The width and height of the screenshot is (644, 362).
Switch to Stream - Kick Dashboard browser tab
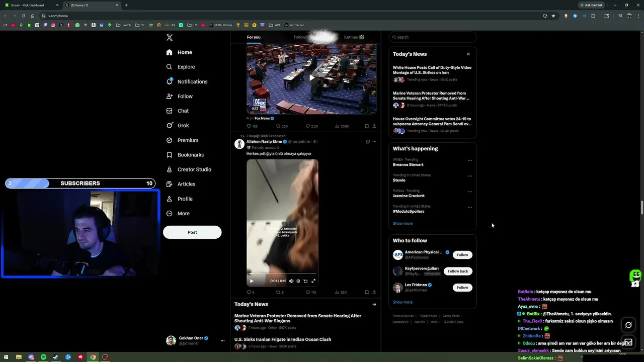click(x=31, y=5)
